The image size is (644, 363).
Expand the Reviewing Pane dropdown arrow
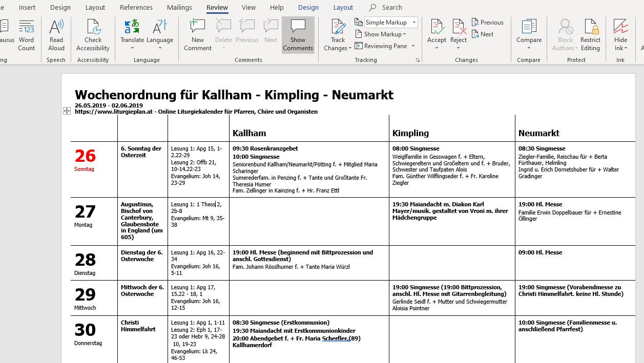click(413, 46)
